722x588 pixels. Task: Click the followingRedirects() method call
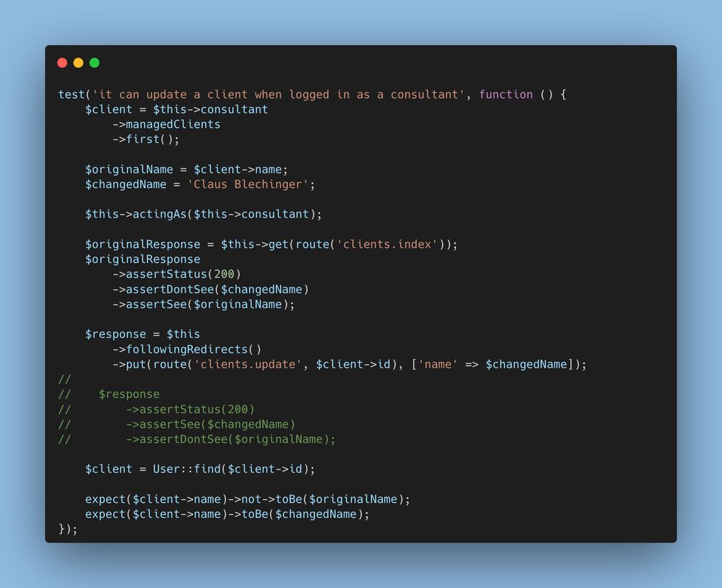pos(187,350)
